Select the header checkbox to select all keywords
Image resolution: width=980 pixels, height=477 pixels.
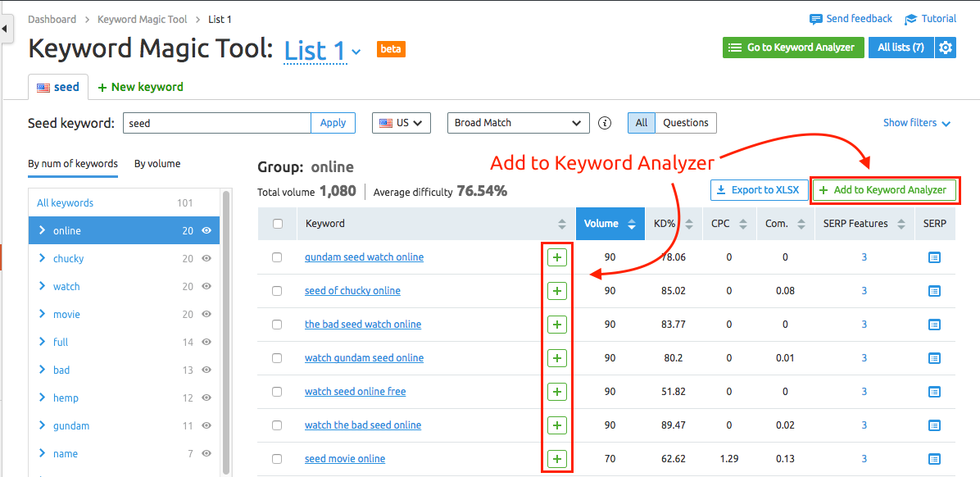coord(277,223)
